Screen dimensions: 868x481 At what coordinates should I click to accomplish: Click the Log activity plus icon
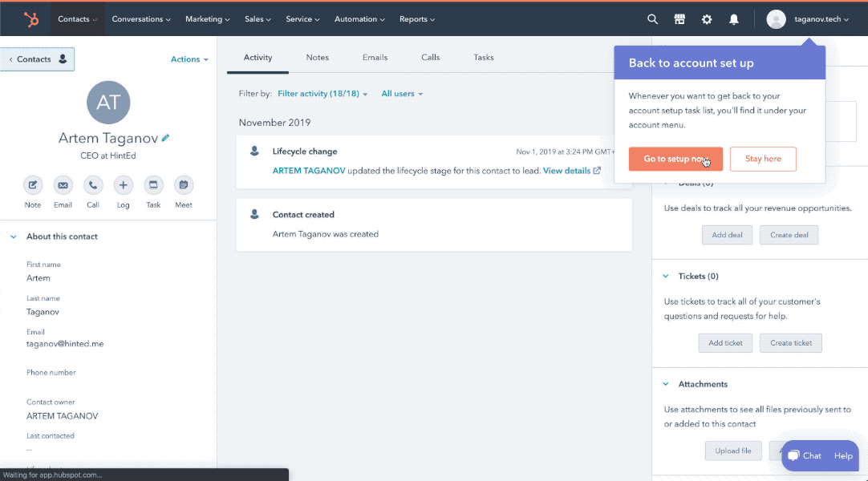(x=124, y=185)
